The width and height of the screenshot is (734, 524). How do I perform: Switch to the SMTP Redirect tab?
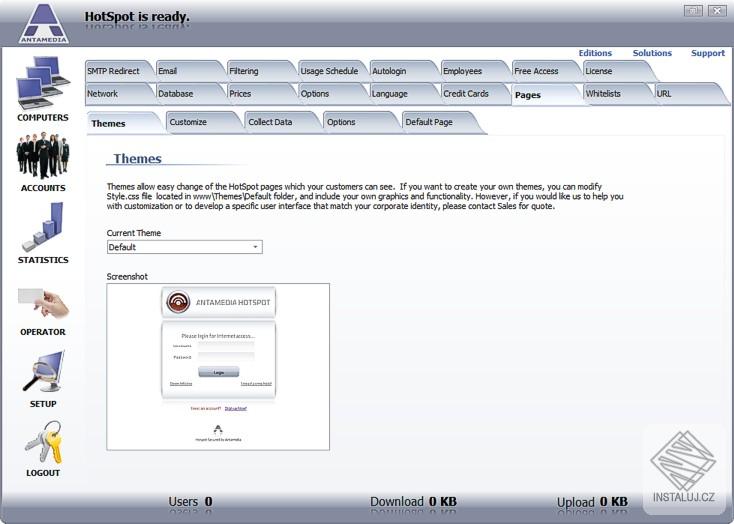click(x=119, y=71)
